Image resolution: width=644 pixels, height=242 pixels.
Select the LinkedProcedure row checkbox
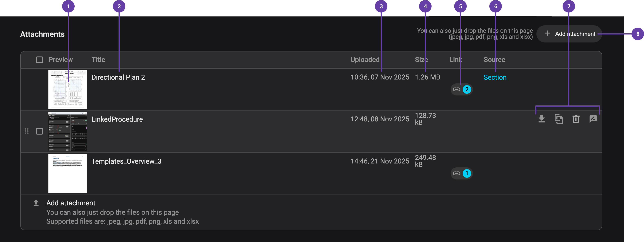[x=39, y=131]
